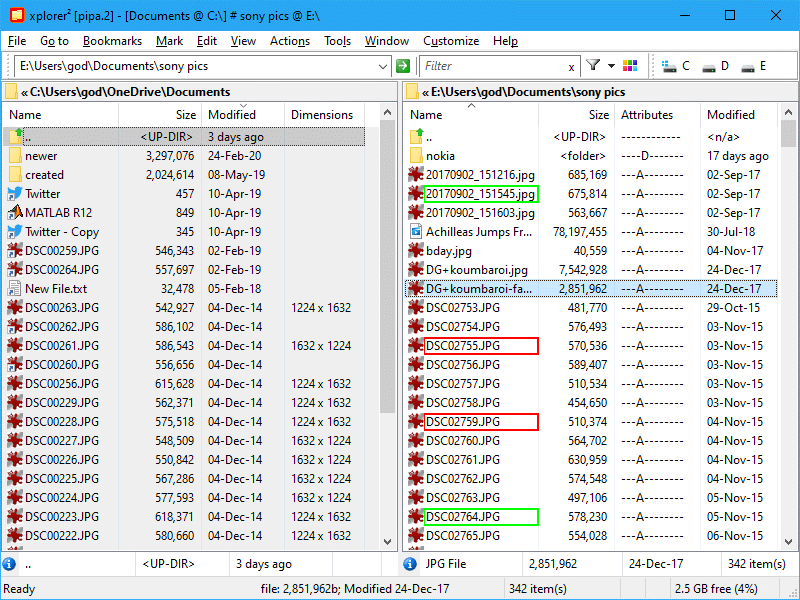Switch to drive D in toolbar
Viewport: 800px width, 600px height.
click(x=715, y=66)
